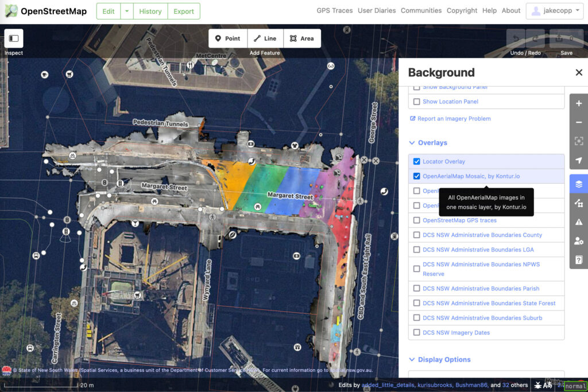Click the zoom-to-selection icon
This screenshot has height=392, width=588.
(x=579, y=141)
